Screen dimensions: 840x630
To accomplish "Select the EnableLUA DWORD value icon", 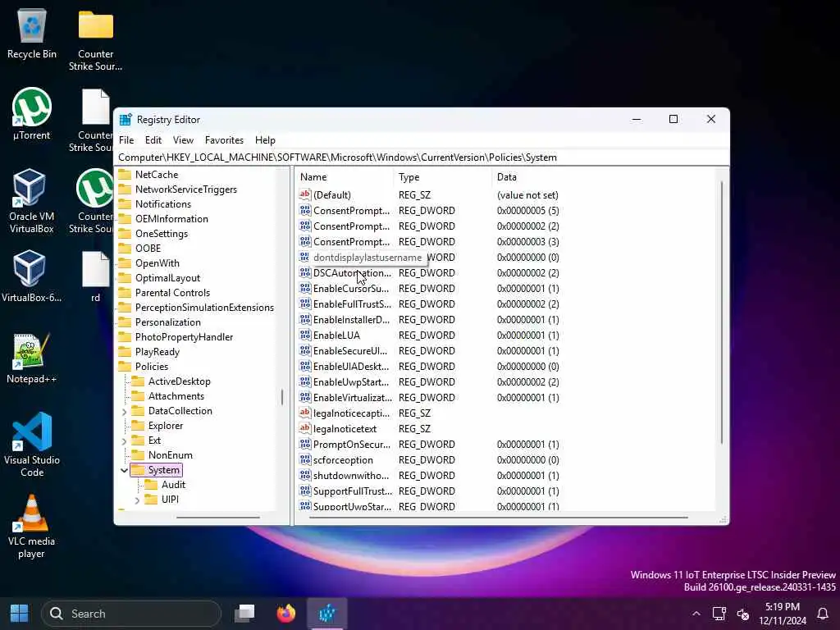I will (x=305, y=335).
